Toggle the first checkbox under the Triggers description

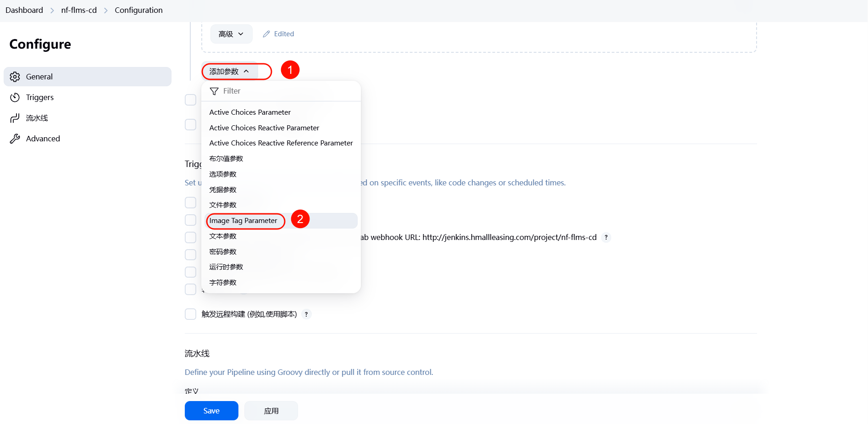(x=190, y=202)
